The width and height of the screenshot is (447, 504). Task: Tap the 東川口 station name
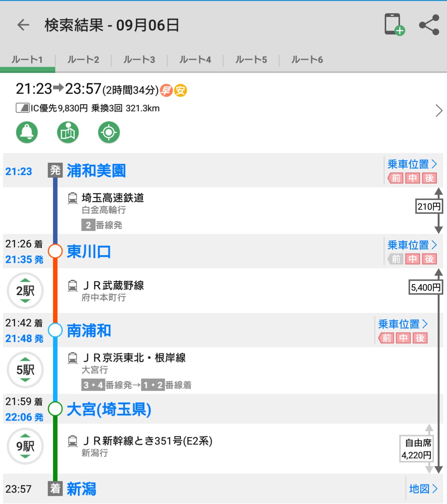(x=89, y=252)
